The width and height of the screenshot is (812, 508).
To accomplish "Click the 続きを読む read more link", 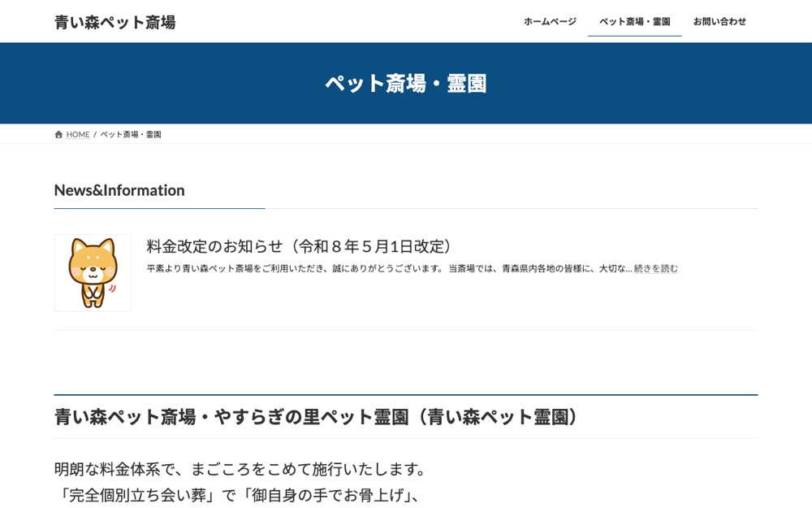I will 655,268.
